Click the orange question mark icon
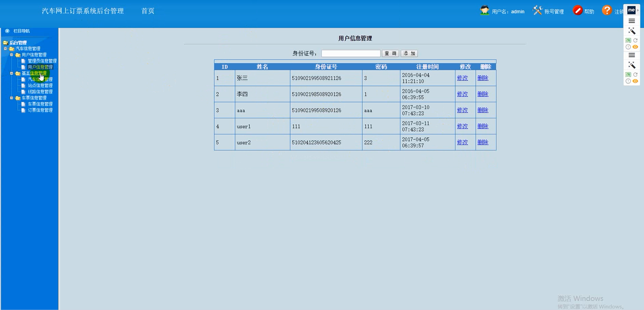Screen dimensions: 644x310 tap(607, 10)
